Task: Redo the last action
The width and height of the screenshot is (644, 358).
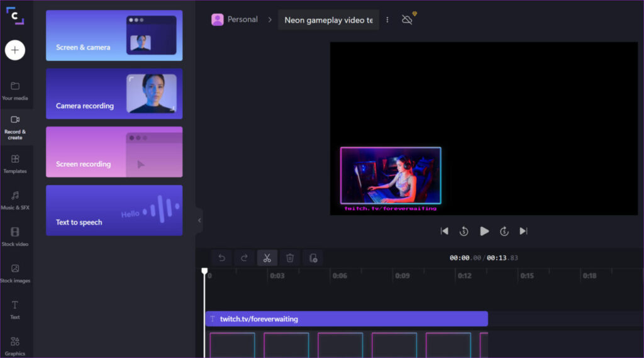Action: [245, 258]
